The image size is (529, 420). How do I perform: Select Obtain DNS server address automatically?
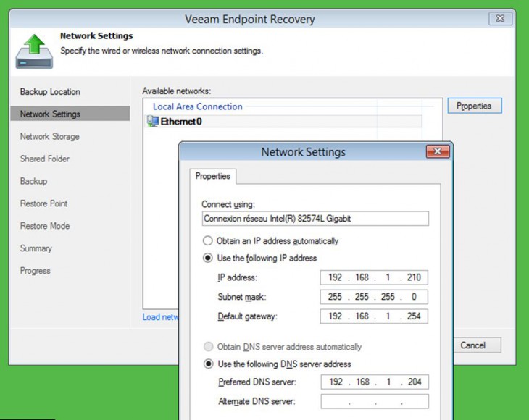click(x=209, y=347)
